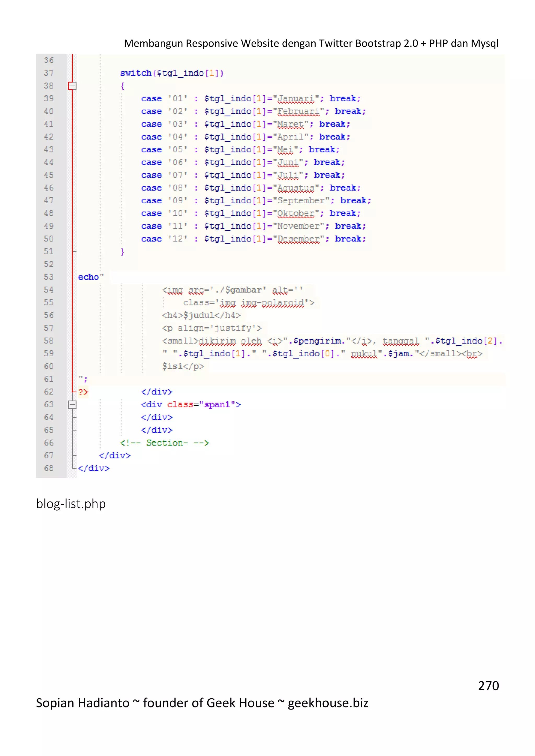Screen dimensions: 535x756
Task: Select class='img img-polaroid' on line 55
Action: tap(249, 303)
